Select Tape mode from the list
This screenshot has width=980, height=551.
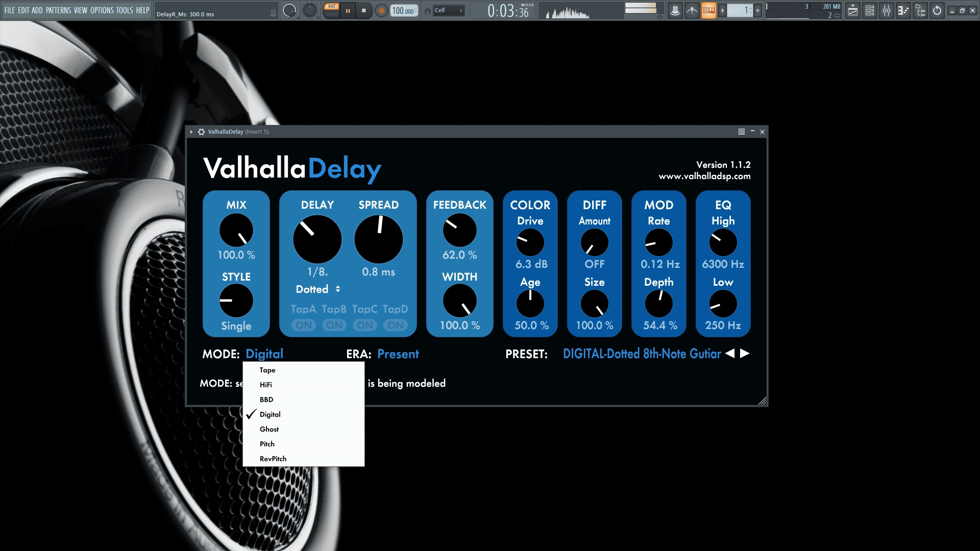(x=304, y=370)
